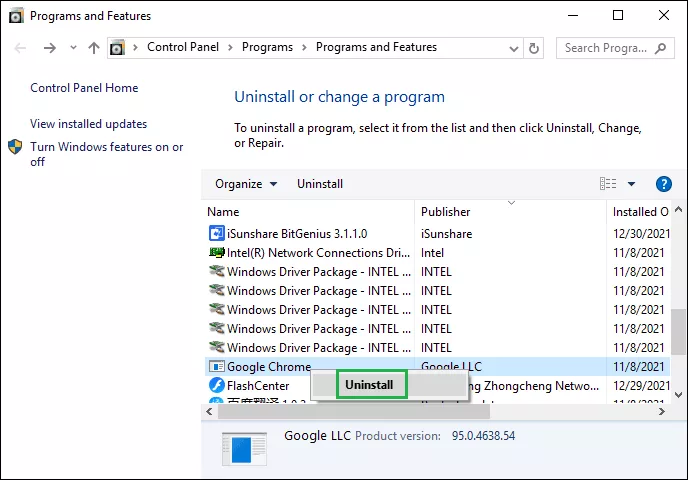
Task: Open the Organize dropdown menu
Action: tap(246, 184)
